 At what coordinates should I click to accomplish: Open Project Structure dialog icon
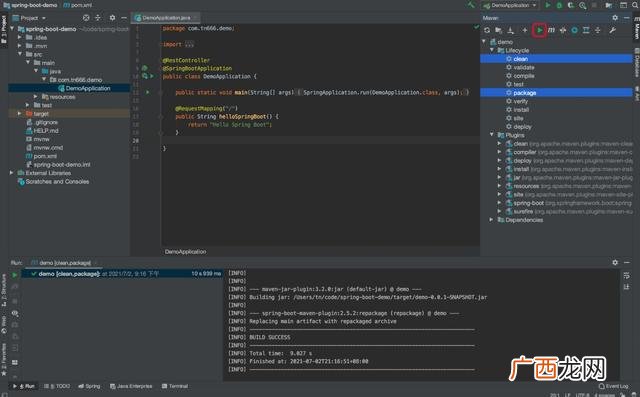pos(609,5)
